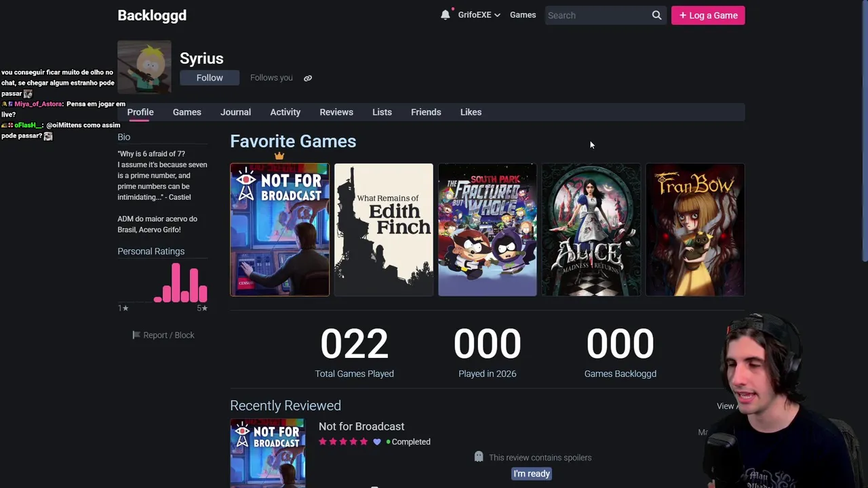
Task: Click the Bio heading
Action: pos(124,137)
